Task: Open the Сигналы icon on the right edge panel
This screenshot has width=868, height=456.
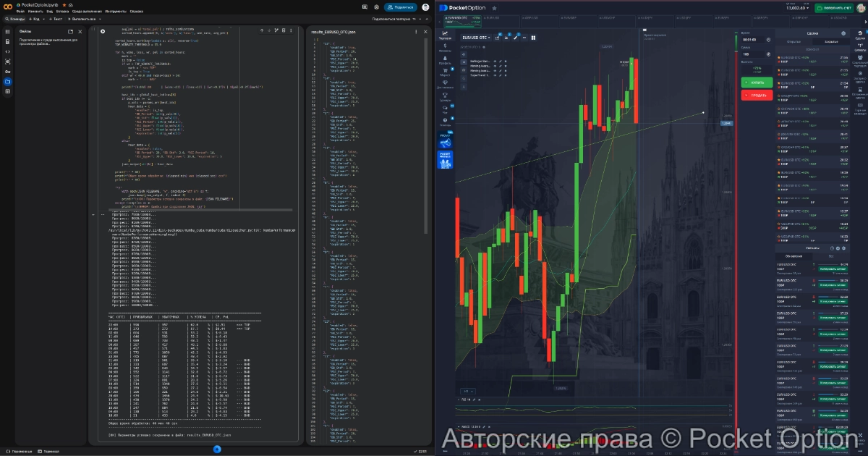Action: tap(860, 45)
